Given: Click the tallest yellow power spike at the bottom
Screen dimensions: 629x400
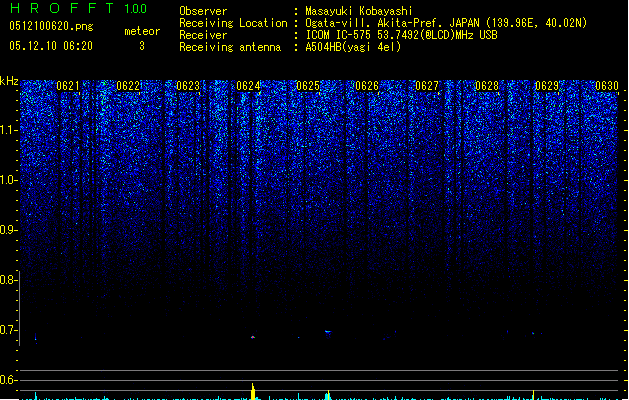Looking at the screenshot, I should point(253,391).
